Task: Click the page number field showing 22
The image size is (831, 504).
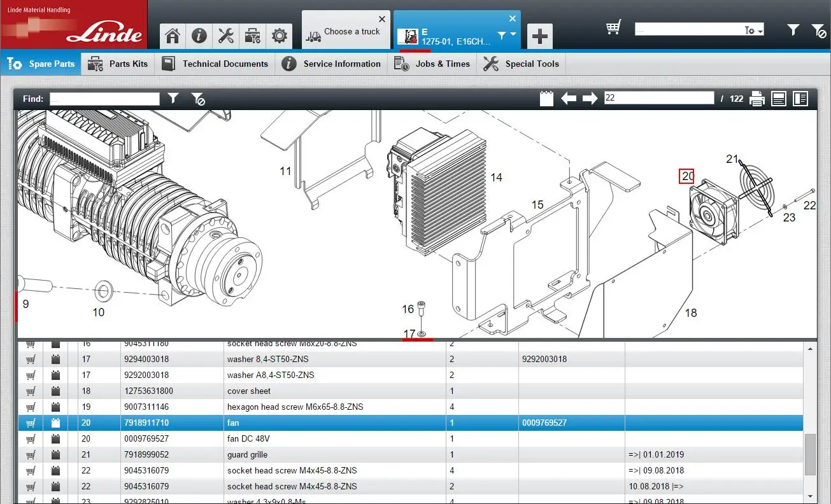Action: coord(659,98)
